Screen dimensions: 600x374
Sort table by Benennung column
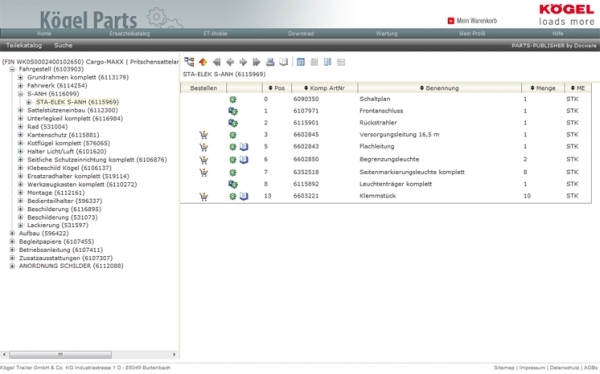[x=439, y=88]
